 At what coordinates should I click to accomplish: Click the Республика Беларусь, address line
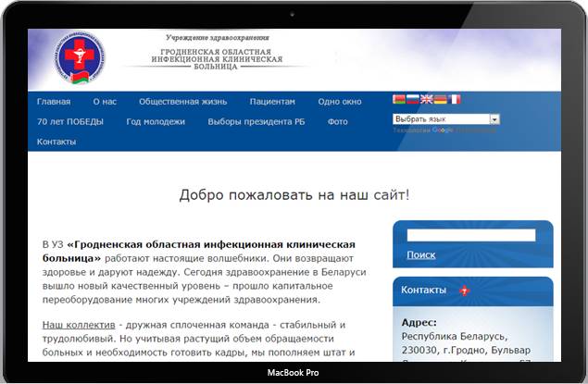(x=455, y=337)
